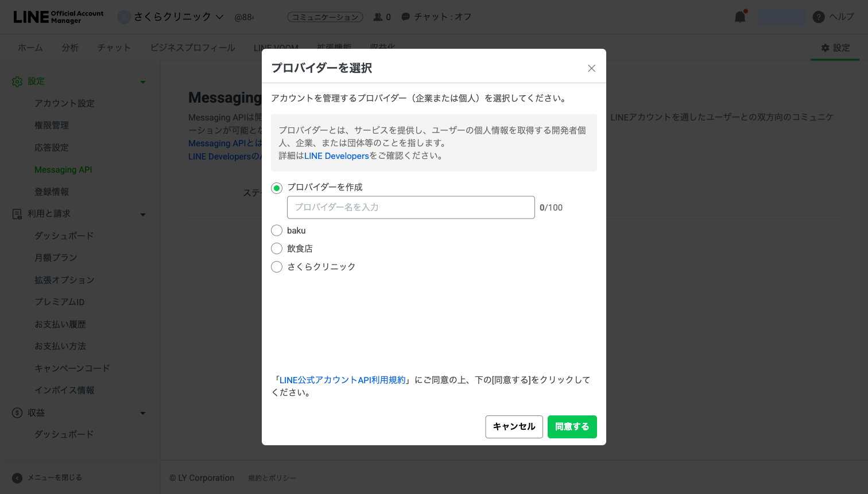Click the LINE Official Account Manager logo
The image size is (868, 494).
[x=59, y=17]
